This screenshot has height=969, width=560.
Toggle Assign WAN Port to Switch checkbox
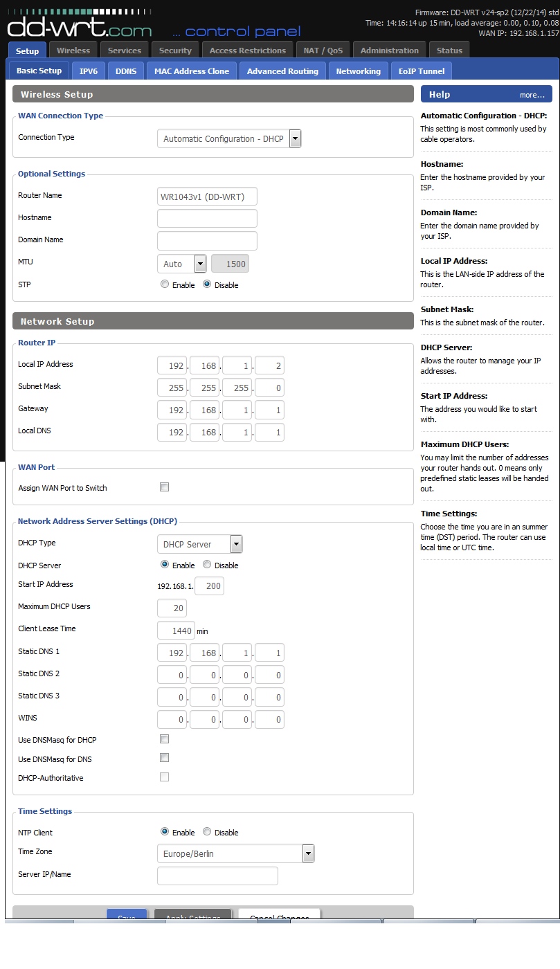[165, 487]
